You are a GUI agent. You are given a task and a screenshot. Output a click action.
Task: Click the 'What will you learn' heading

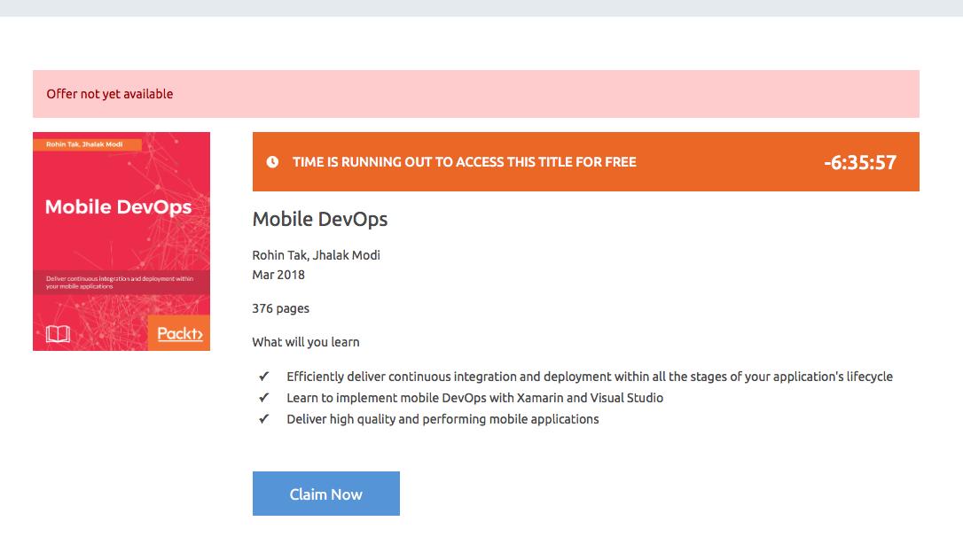click(306, 342)
